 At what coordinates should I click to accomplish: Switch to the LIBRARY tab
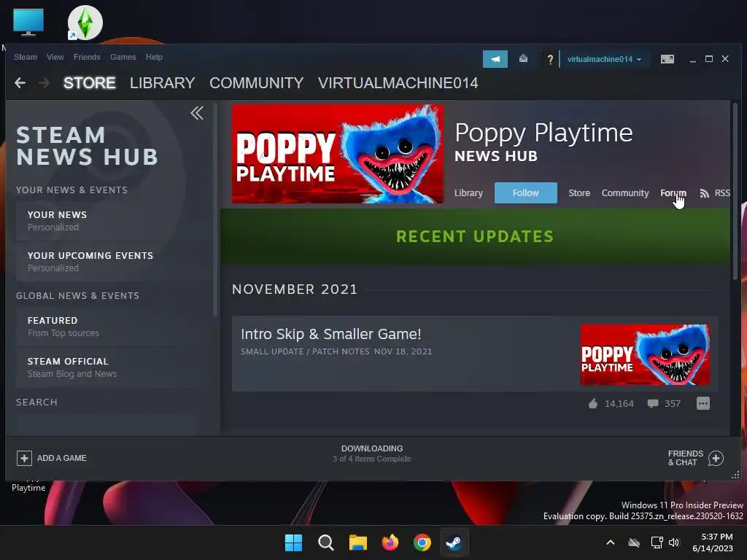coord(163,83)
